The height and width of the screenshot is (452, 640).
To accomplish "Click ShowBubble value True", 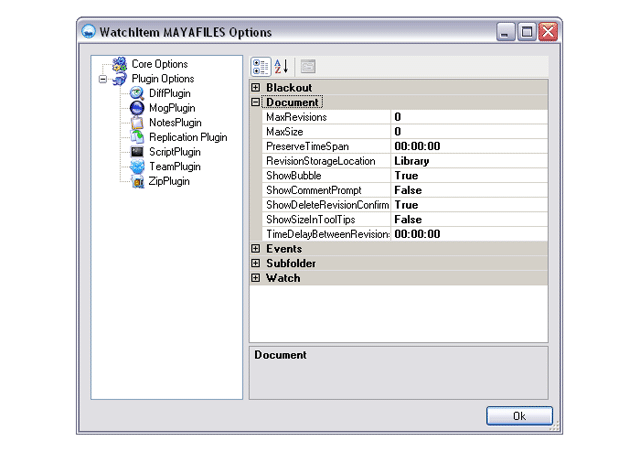I will pyautogui.click(x=469, y=176).
